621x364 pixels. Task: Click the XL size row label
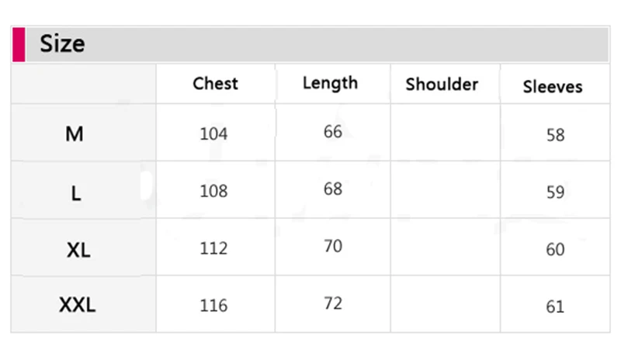click(x=78, y=251)
